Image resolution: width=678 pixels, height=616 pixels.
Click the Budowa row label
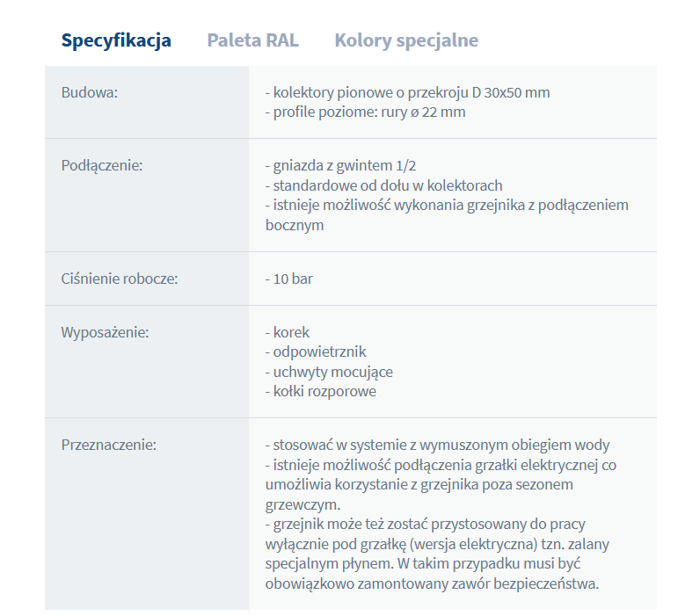tap(90, 92)
